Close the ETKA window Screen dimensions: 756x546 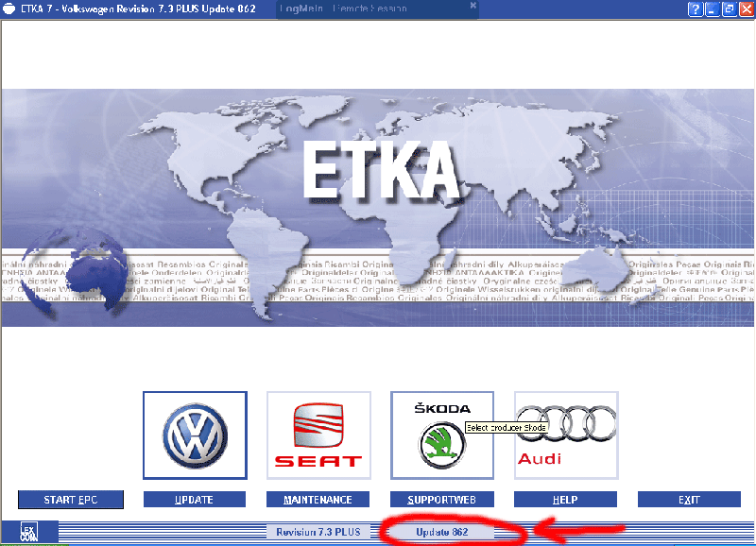pos(747,9)
